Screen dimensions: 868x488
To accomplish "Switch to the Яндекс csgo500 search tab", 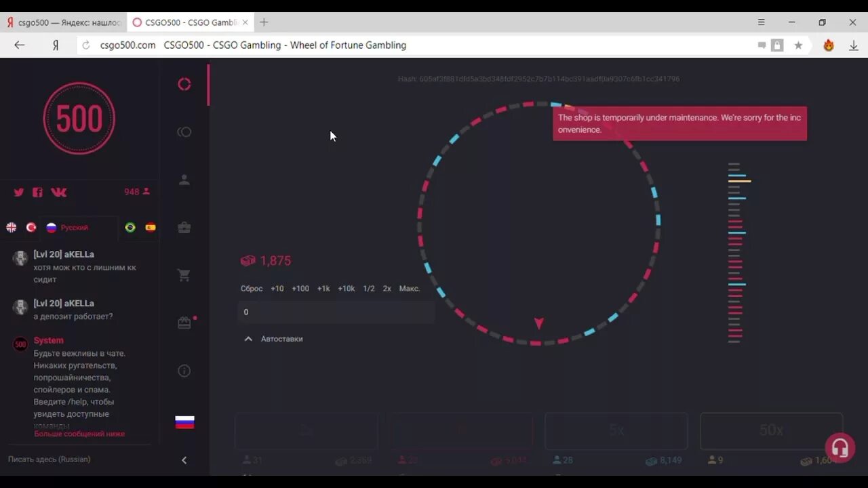I will coord(64,22).
